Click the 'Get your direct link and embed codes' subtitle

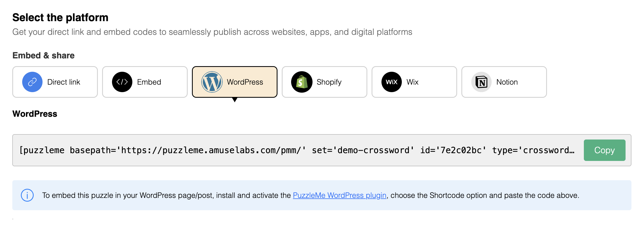coord(212,32)
